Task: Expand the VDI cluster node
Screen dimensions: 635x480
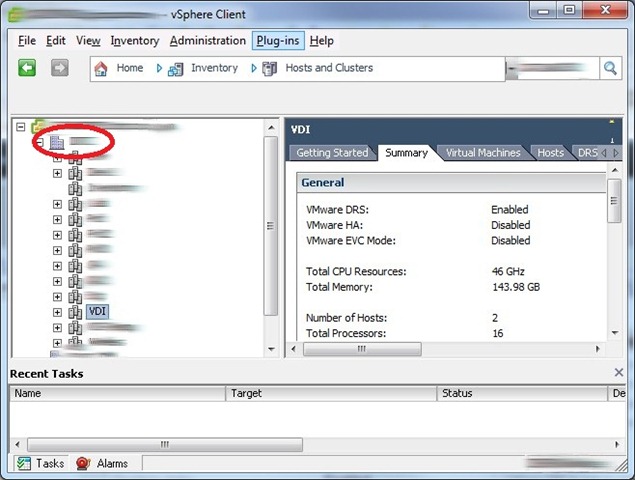Action: (x=58, y=312)
